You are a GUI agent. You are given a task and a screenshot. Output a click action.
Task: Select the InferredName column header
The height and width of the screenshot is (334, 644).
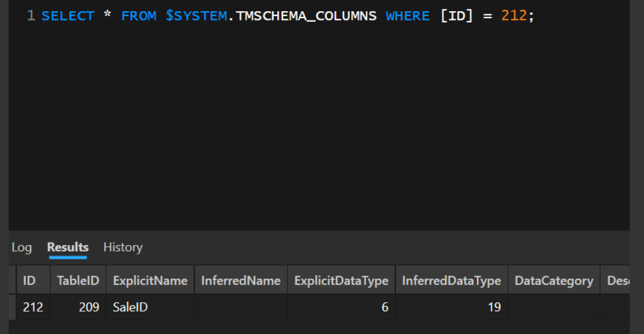241,281
